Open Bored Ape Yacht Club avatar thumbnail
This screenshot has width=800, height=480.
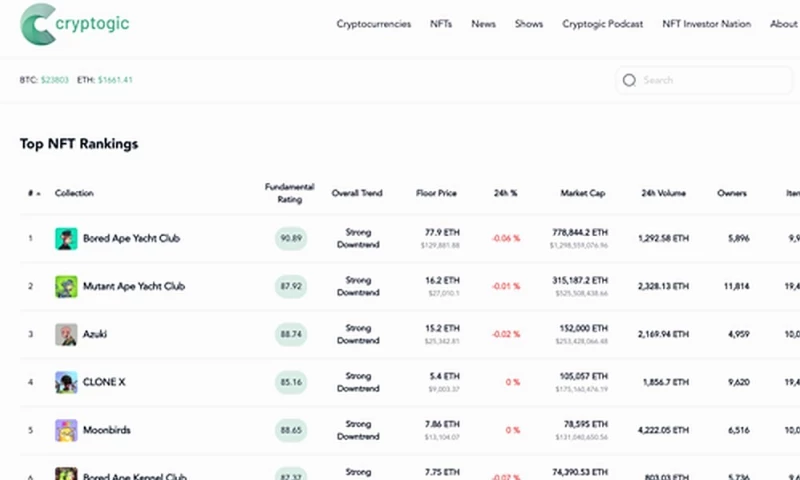66,238
